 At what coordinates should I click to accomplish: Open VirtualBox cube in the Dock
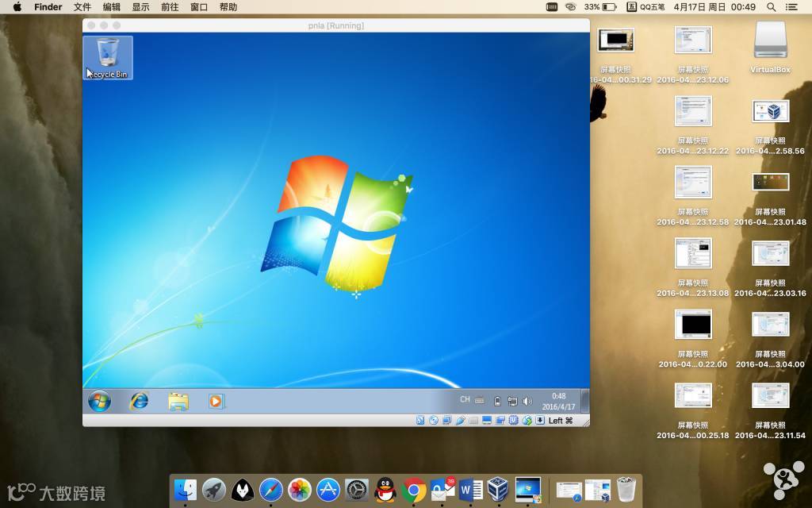[499, 489]
